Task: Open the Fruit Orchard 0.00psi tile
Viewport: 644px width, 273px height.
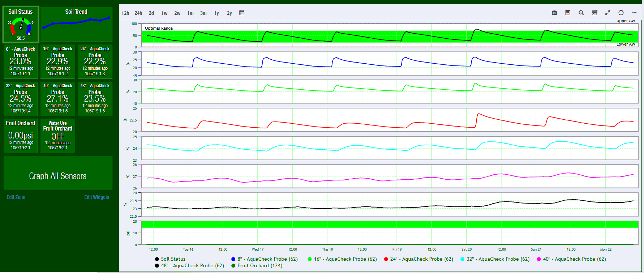Action: click(21, 136)
